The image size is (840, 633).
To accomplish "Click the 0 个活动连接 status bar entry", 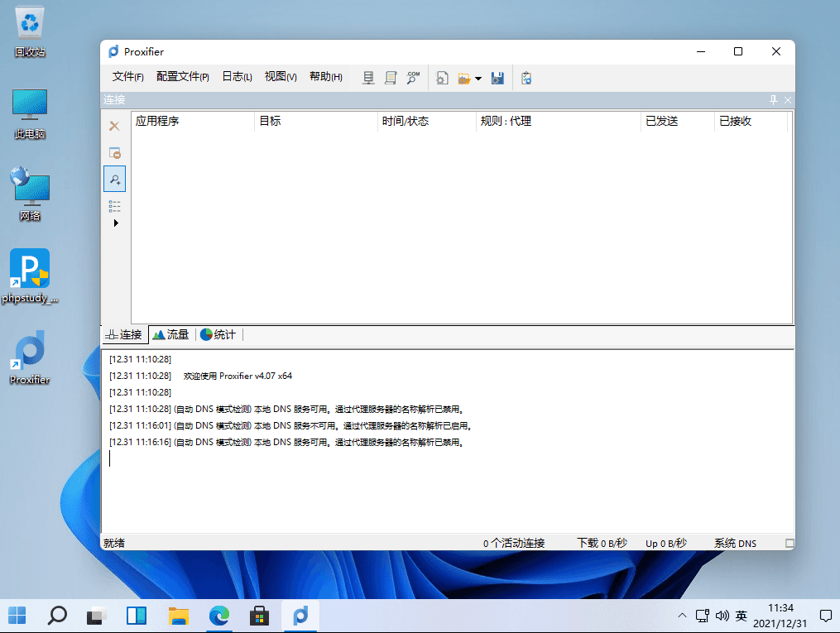I will pyautogui.click(x=514, y=543).
